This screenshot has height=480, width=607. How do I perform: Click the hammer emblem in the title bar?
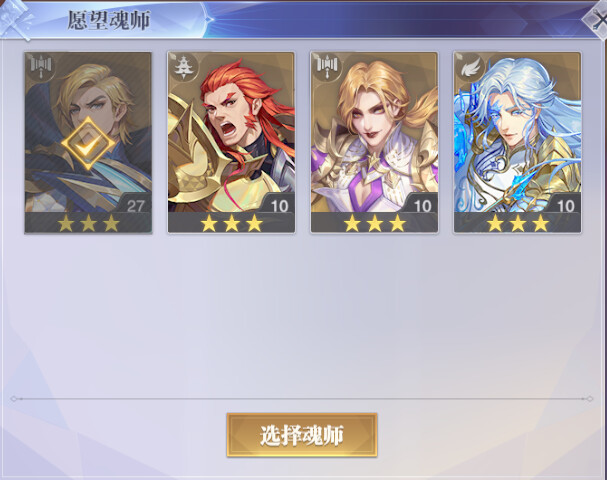click(x=17, y=19)
